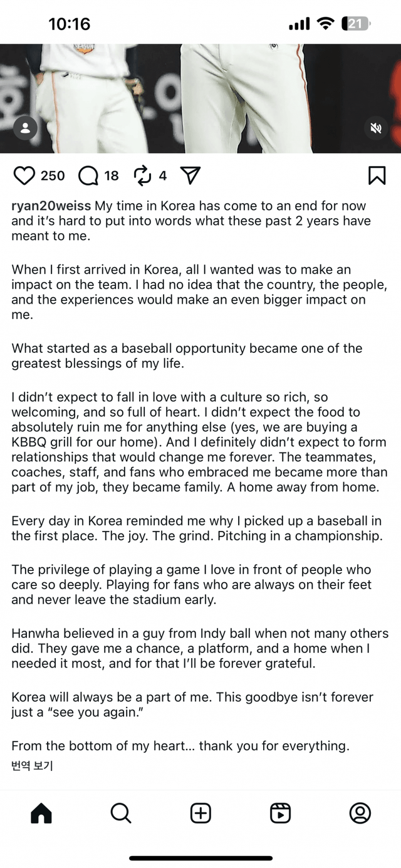Open the ryan20weiss profile link
The height and width of the screenshot is (868, 401).
pos(51,206)
